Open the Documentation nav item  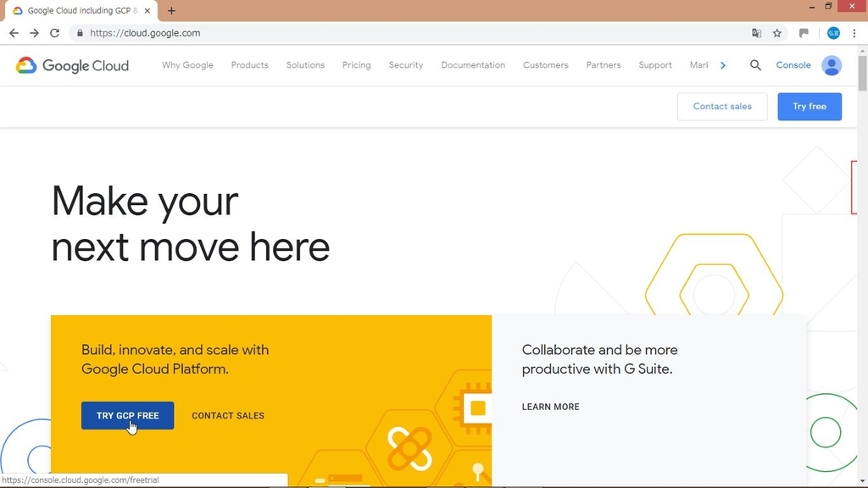(x=473, y=65)
